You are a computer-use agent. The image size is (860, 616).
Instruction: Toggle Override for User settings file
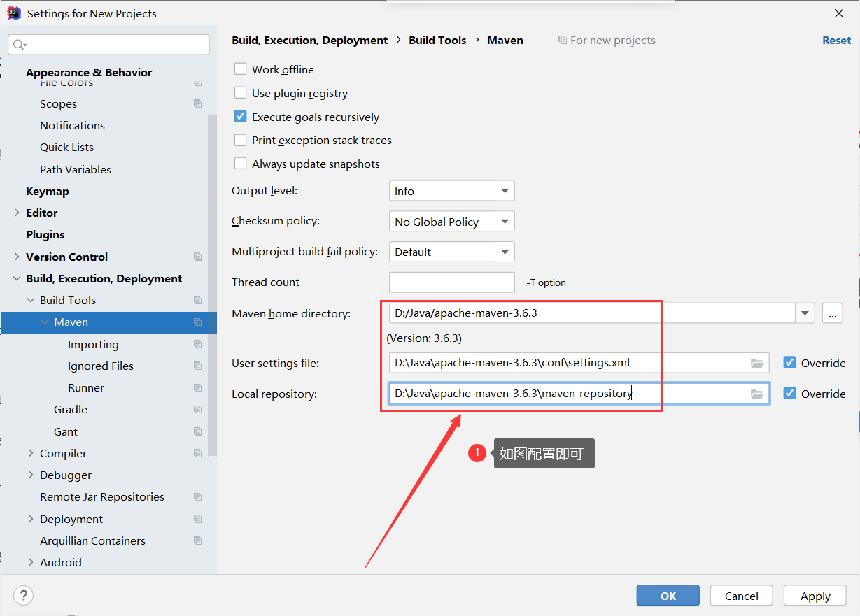click(789, 363)
